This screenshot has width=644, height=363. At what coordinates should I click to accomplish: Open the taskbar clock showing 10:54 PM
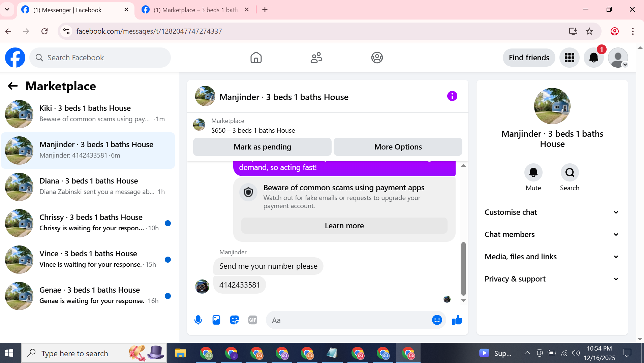[600, 353]
